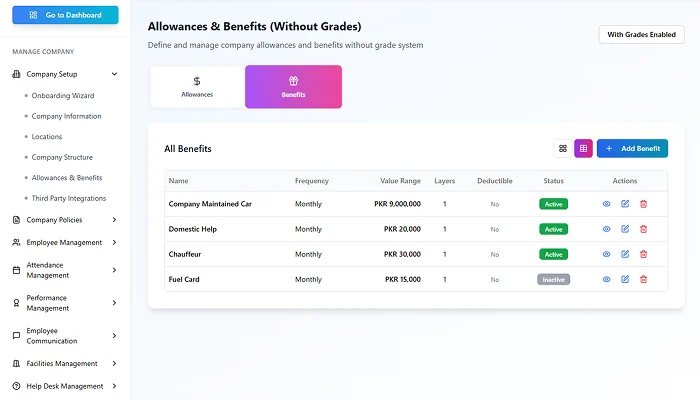Click the trash icon for Company Maintained Car
This screenshot has height=400, width=700.
click(643, 203)
